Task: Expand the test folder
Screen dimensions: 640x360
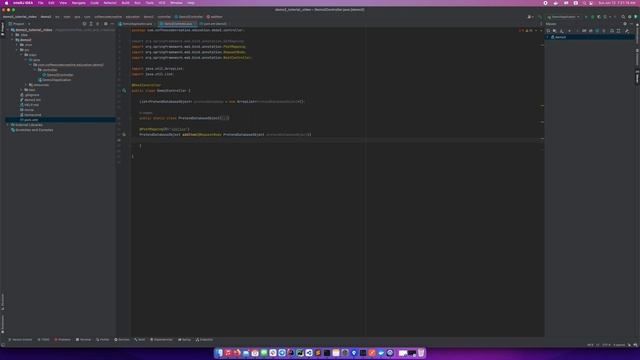Action: [22, 90]
